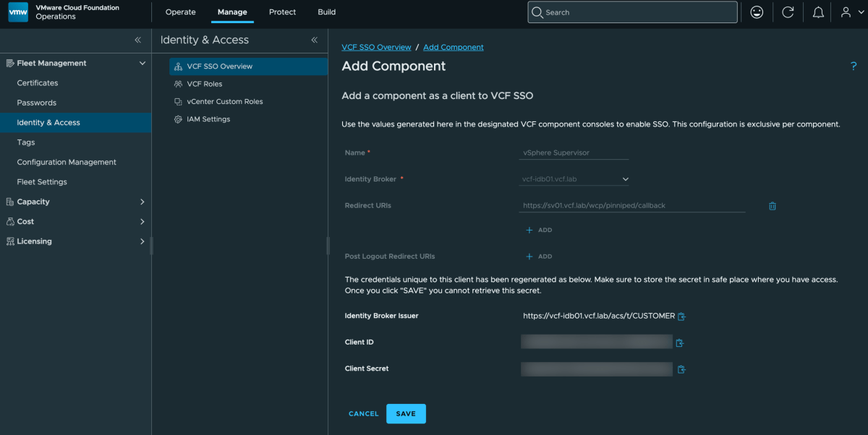Click the Licensing section icon
This screenshot has height=435, width=868.
point(10,241)
